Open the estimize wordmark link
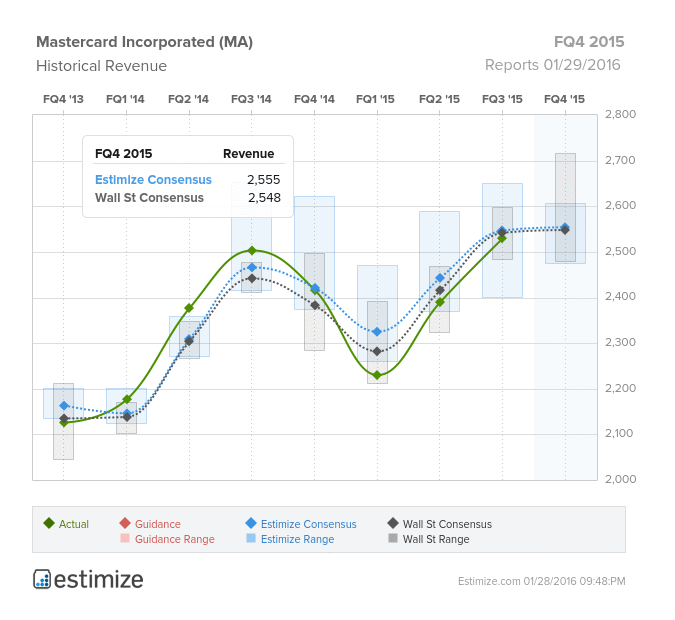 point(99,580)
